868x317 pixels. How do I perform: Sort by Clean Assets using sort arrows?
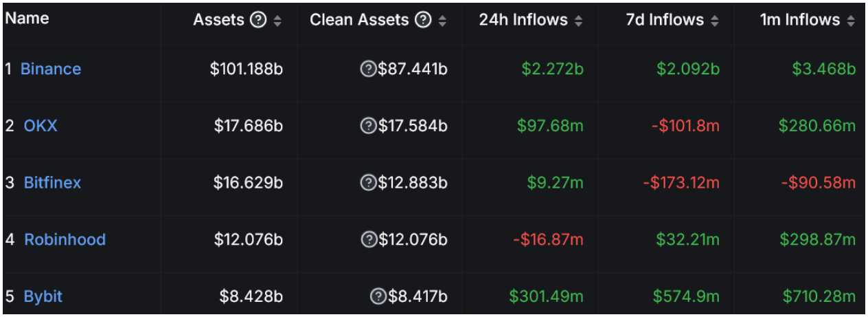coord(443,21)
